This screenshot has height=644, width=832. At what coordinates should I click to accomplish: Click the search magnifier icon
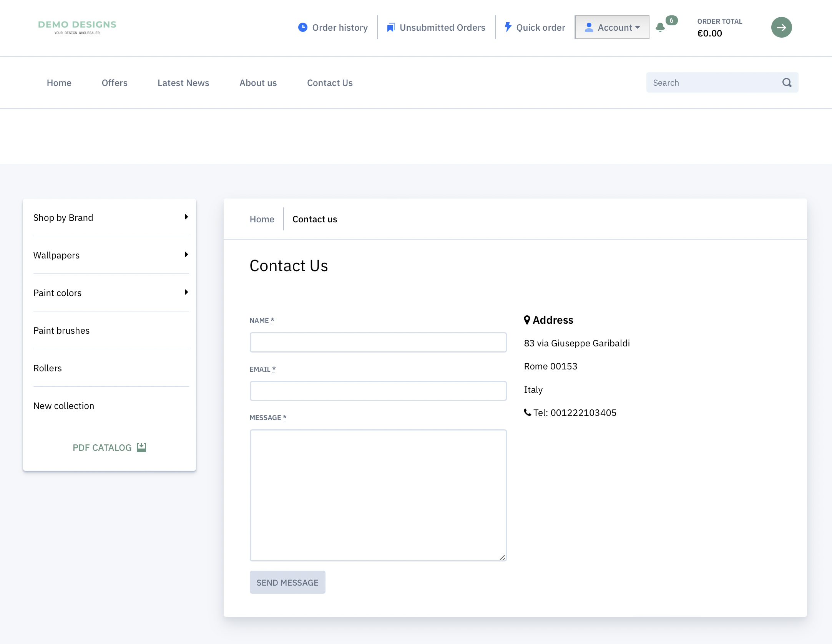click(x=787, y=83)
